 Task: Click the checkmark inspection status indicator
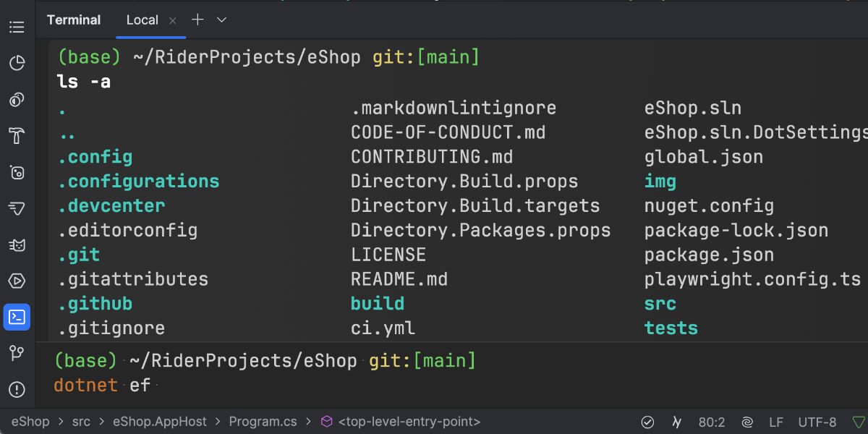point(648,422)
